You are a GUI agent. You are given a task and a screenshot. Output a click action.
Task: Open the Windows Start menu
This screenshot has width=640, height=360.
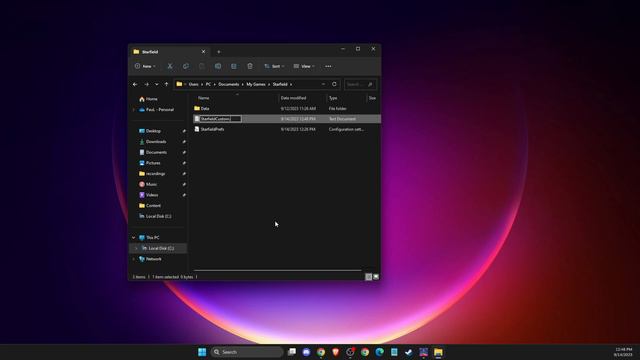point(202,352)
